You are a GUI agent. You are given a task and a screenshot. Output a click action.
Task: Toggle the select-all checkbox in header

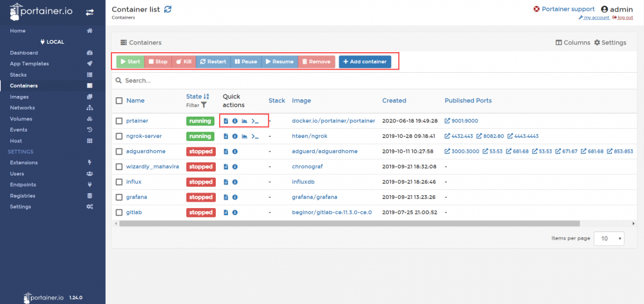119,100
